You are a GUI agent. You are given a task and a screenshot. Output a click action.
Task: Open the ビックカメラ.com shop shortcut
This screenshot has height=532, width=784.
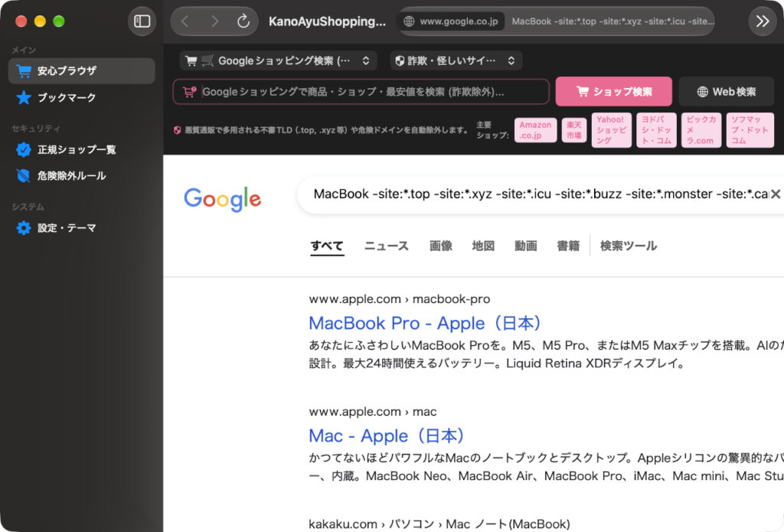click(701, 130)
